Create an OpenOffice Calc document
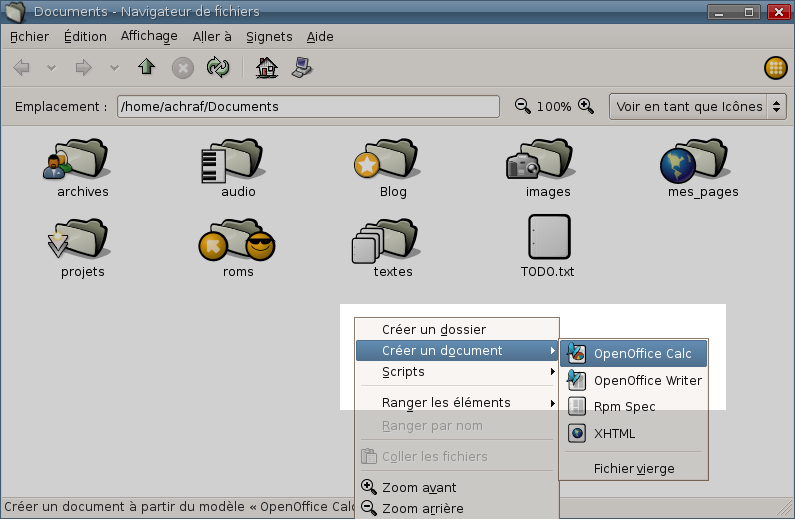 point(633,353)
